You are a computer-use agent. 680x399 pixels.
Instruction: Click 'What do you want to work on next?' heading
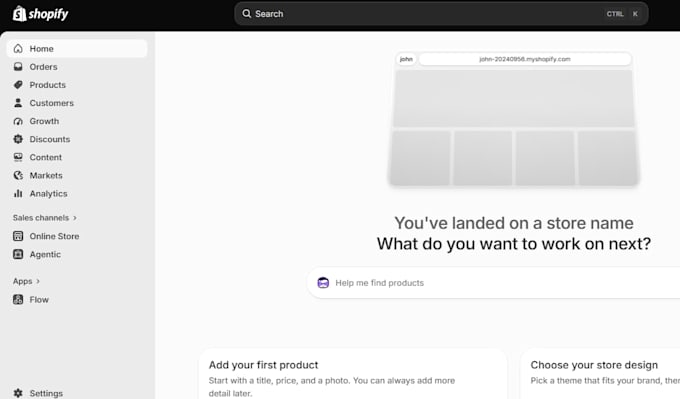[514, 244]
